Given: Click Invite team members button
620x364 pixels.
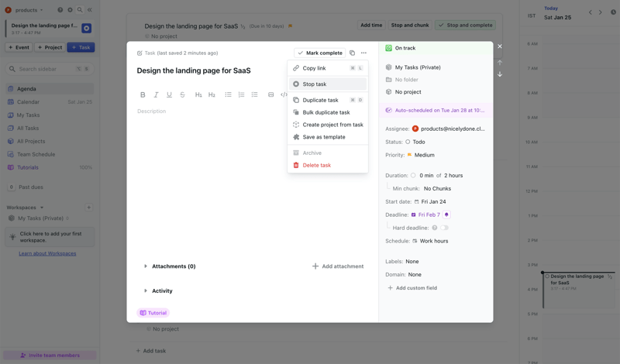Looking at the screenshot, I should pyautogui.click(x=50, y=355).
